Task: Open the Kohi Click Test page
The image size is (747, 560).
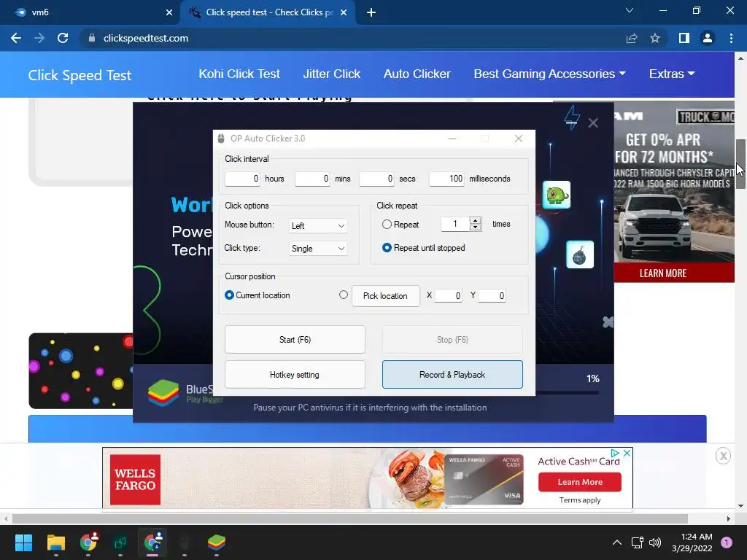Action: 239,74
